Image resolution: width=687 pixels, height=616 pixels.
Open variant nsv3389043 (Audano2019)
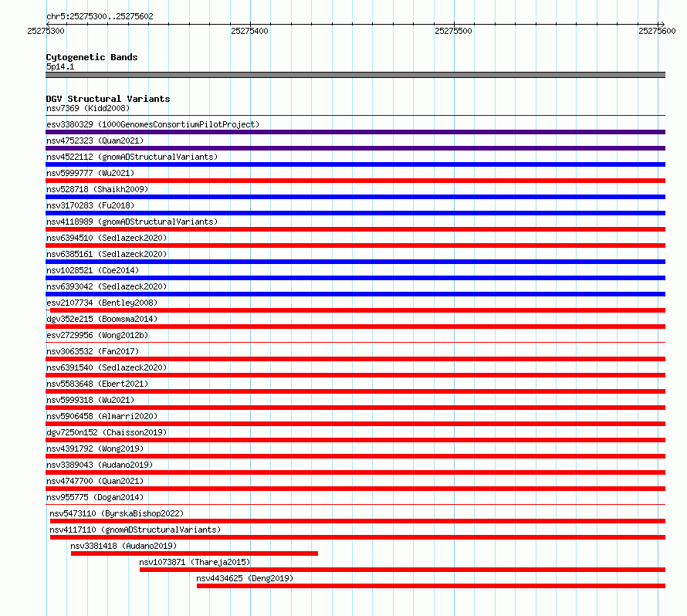(100, 465)
